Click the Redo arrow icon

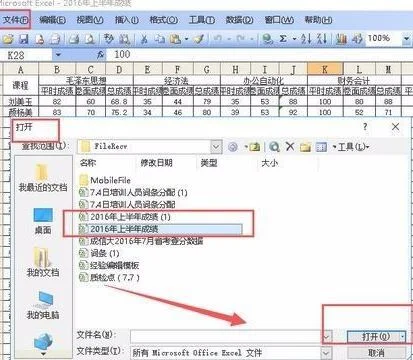pos(241,39)
